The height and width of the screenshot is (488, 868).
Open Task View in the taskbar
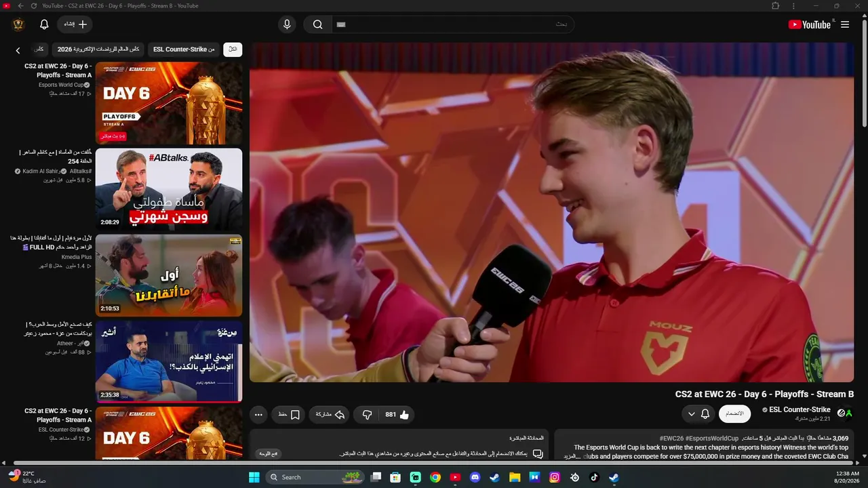tap(376, 477)
